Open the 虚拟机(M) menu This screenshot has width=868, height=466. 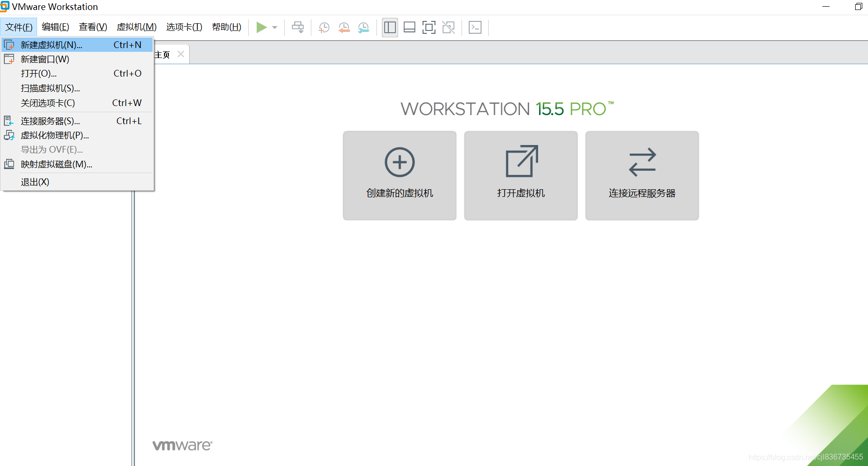pyautogui.click(x=136, y=27)
